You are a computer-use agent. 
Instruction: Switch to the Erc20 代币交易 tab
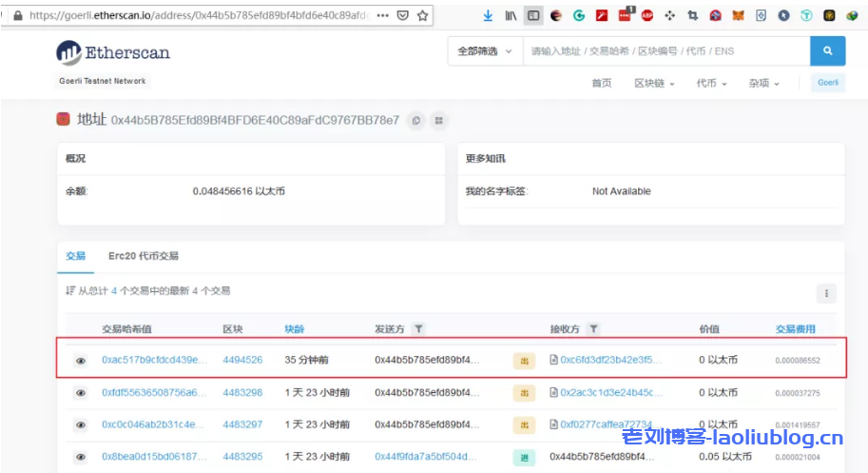click(143, 256)
